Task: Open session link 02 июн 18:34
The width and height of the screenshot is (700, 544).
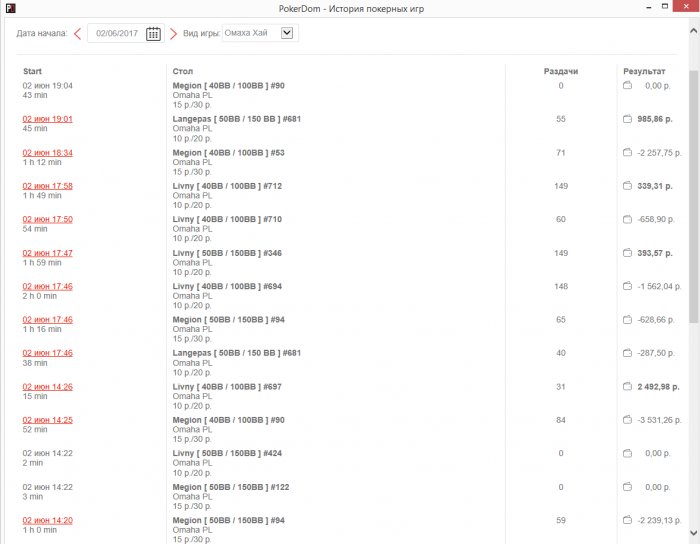Action: 47,153
